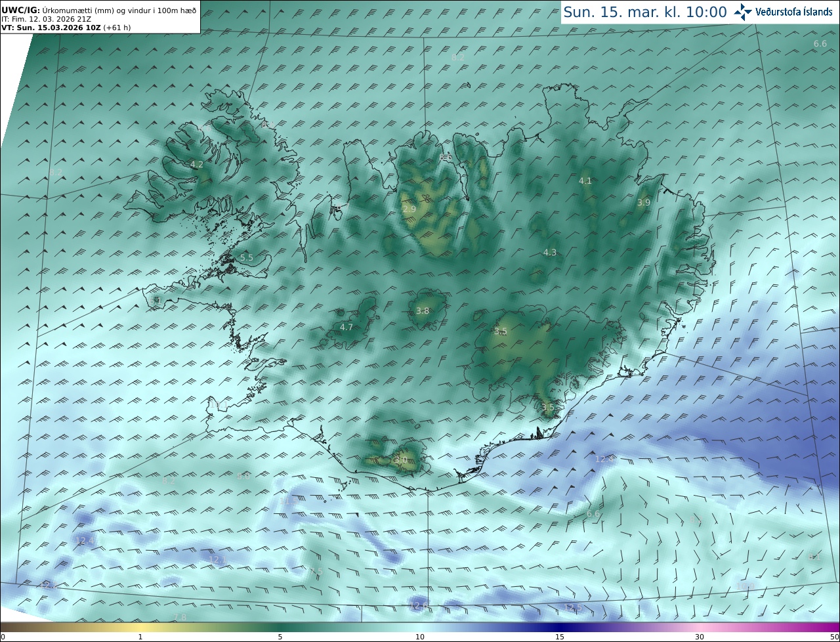
Task: Click the navy colorbar section above 15
Action: click(x=560, y=627)
